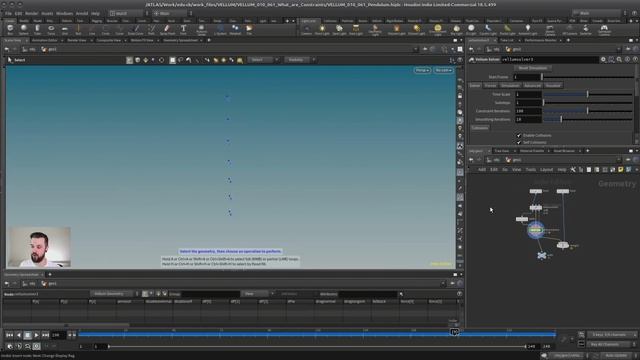Select the Box shelf tool

tap(10, 29)
